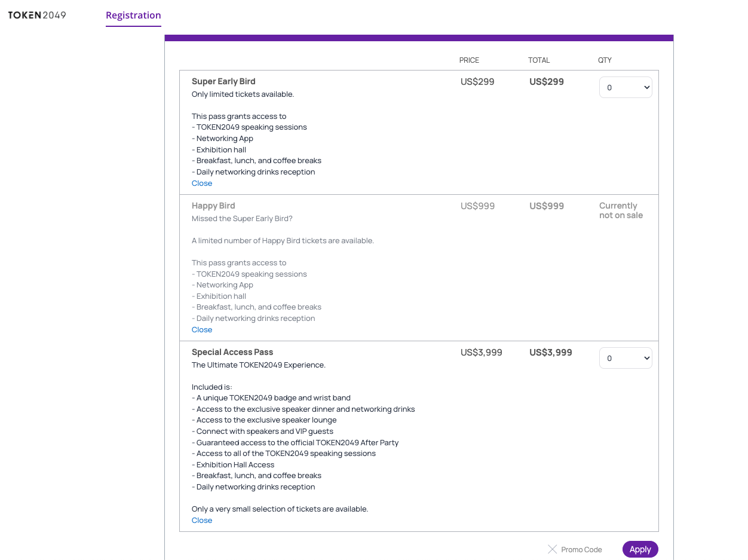Collapse Happy Bird details via Close

pyautogui.click(x=202, y=330)
